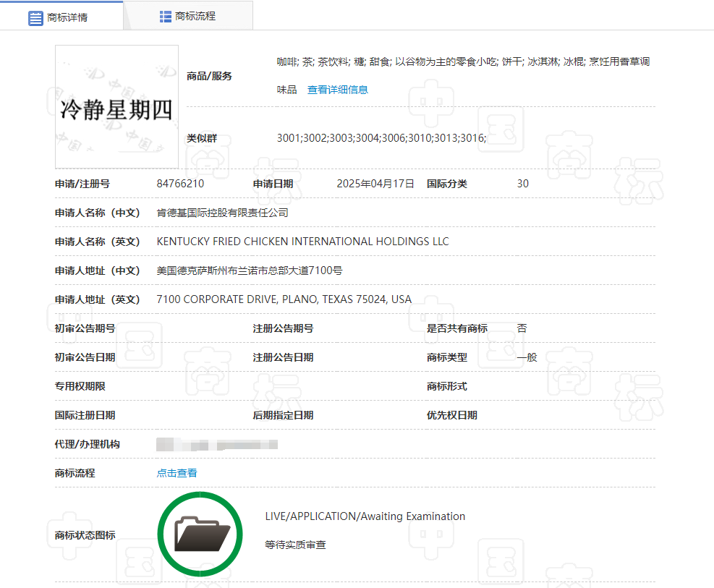Click the 冷静星期四 trademark image
The height and width of the screenshot is (588, 714).
click(x=116, y=106)
